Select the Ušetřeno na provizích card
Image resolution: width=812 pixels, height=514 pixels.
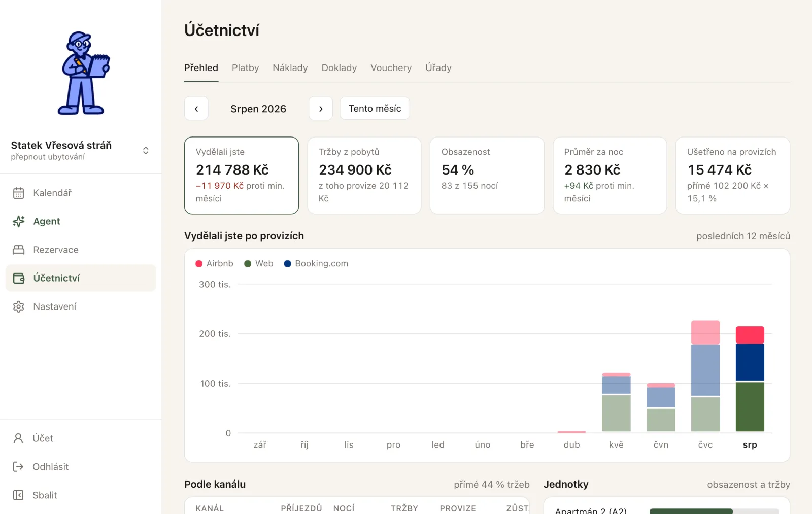tap(733, 176)
